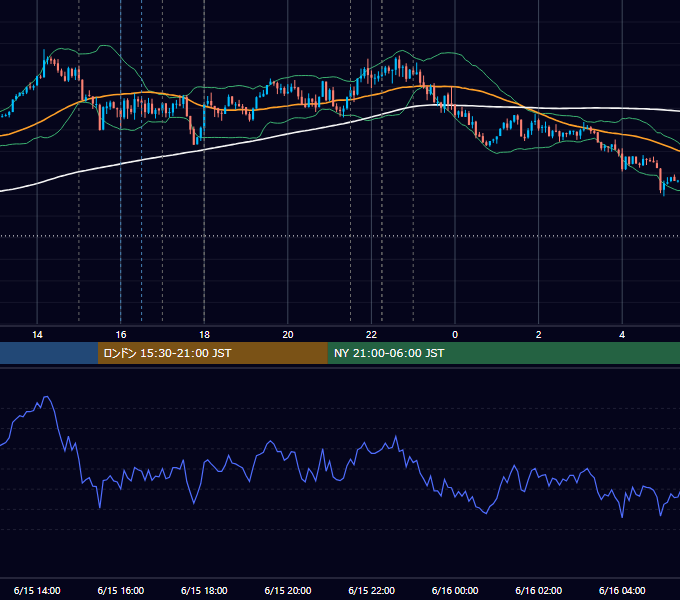Click the oscillator peak near 6/15 14:00
Screen dimensions: 680x600
point(47,397)
